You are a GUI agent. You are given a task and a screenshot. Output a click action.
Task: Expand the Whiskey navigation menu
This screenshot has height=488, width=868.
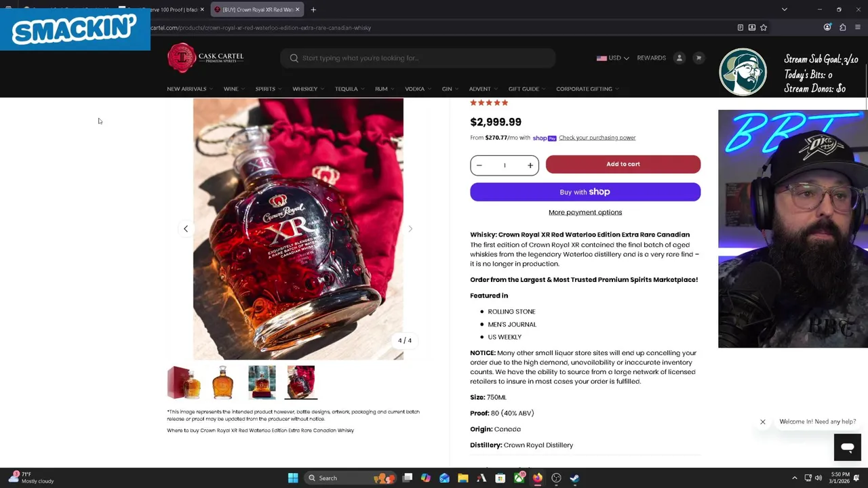tap(308, 89)
